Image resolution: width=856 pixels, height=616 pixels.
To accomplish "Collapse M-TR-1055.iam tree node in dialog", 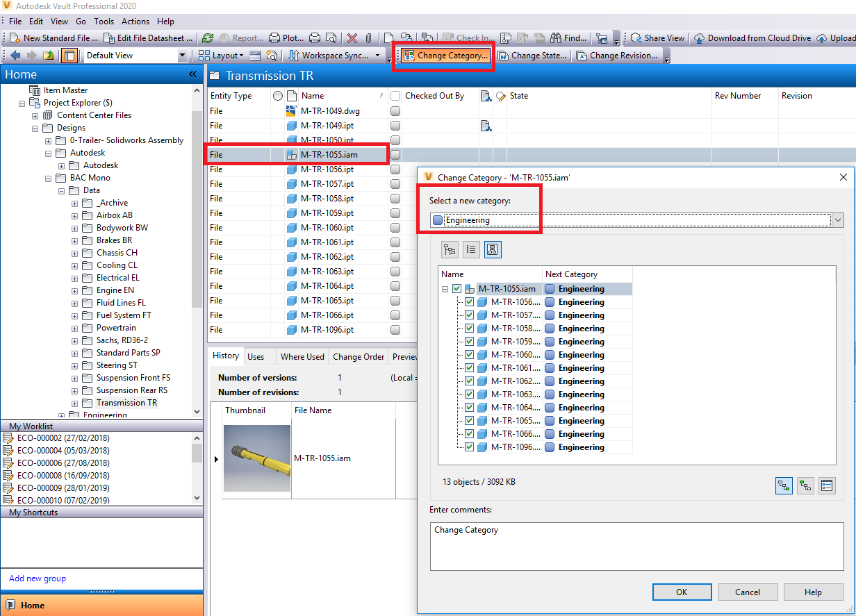I will point(445,289).
